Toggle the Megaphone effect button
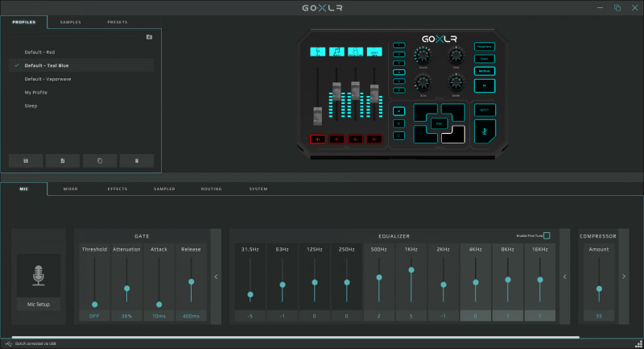The image size is (644, 349). click(485, 47)
